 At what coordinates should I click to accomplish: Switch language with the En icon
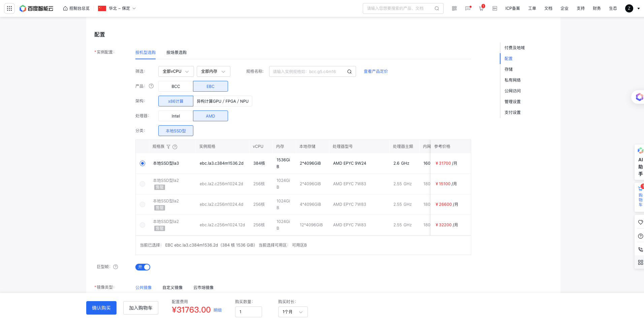click(495, 8)
